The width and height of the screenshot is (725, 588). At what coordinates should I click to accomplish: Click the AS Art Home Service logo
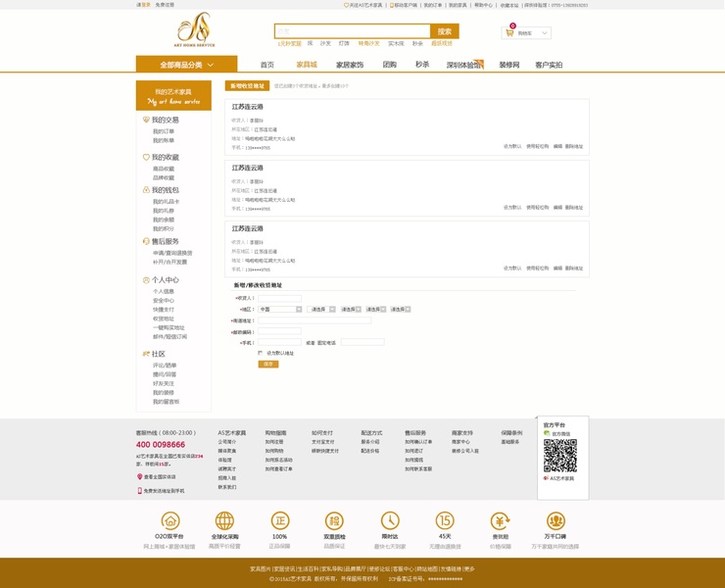[x=195, y=29]
